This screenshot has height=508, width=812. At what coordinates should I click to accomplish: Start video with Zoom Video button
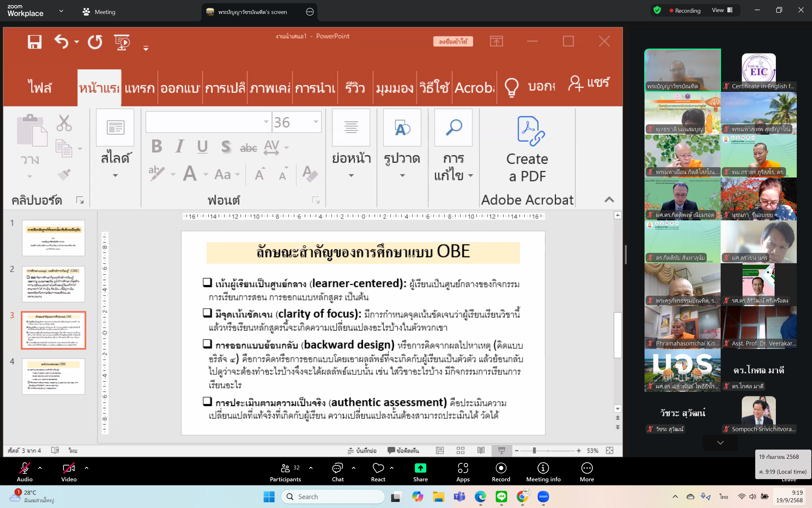pyautogui.click(x=69, y=472)
